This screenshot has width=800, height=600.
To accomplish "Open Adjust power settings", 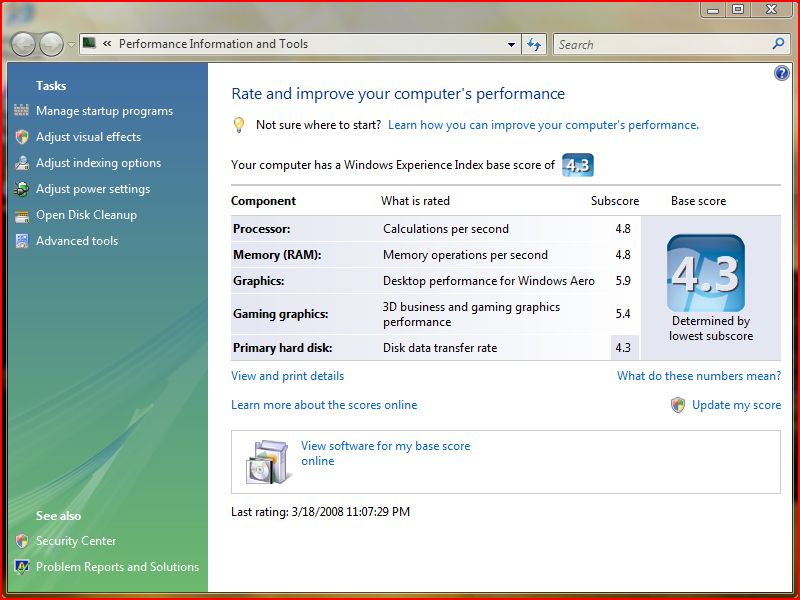I will coord(93,189).
